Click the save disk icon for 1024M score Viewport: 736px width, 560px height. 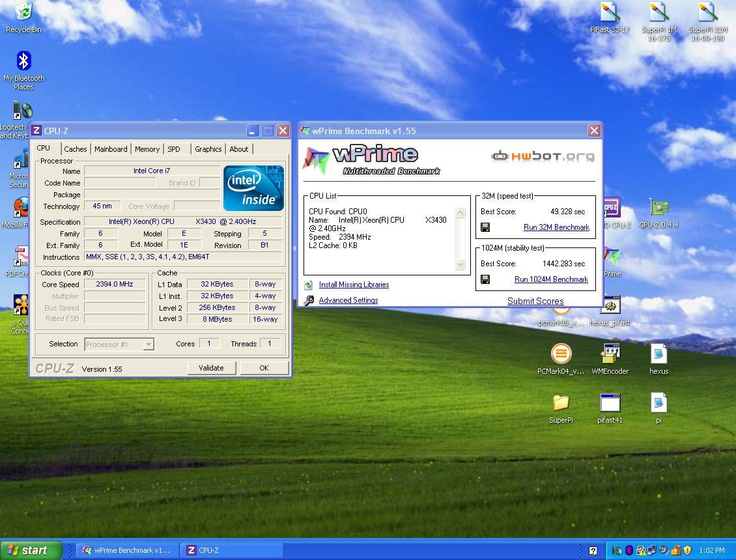pos(485,279)
